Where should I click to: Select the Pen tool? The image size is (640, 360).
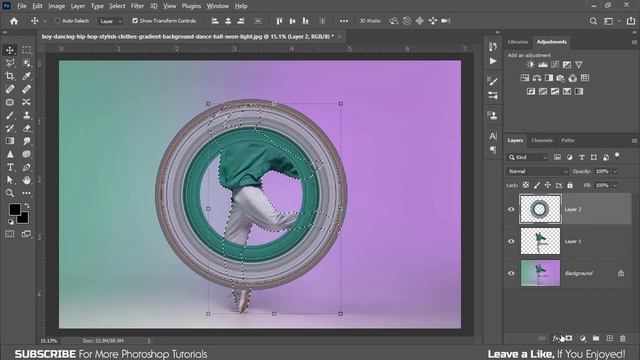tap(27, 167)
